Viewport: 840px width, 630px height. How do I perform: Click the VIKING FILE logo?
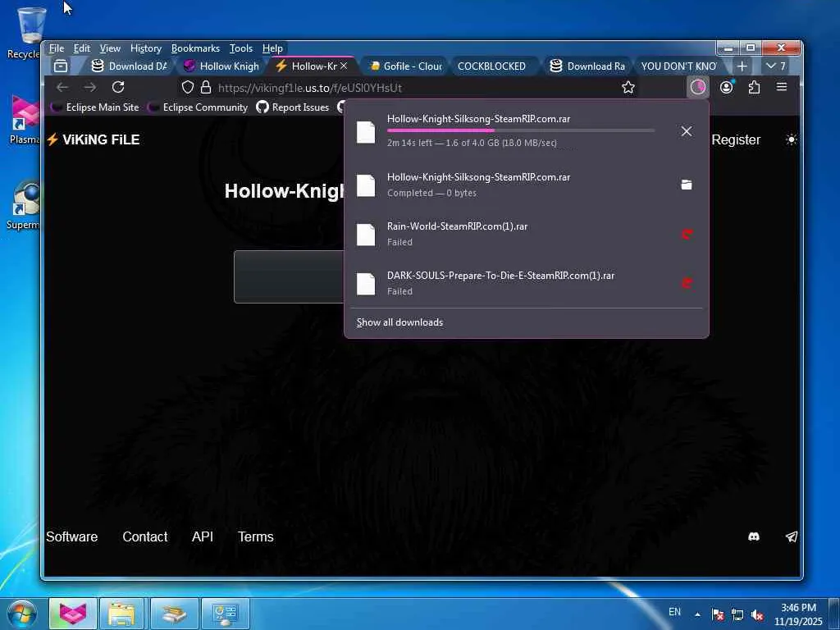94,139
